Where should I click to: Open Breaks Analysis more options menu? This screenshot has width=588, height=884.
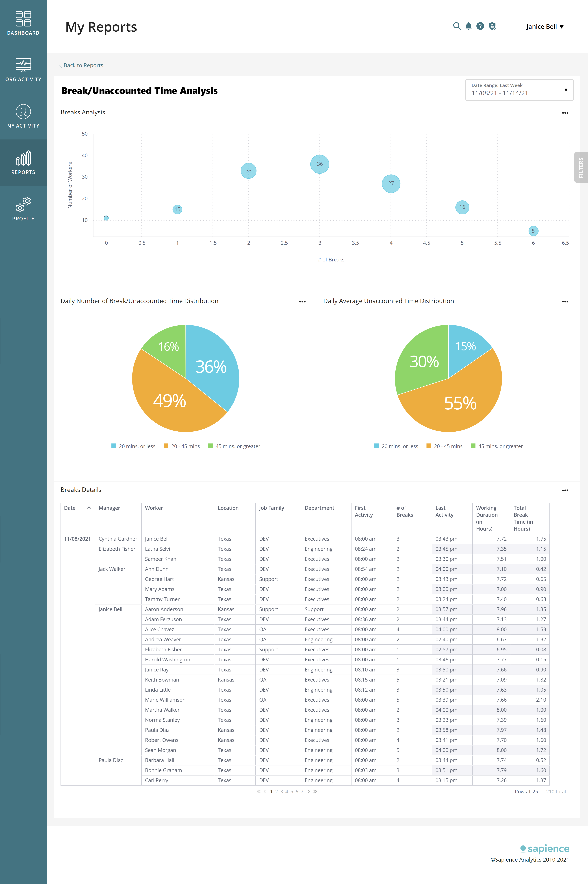(x=565, y=113)
